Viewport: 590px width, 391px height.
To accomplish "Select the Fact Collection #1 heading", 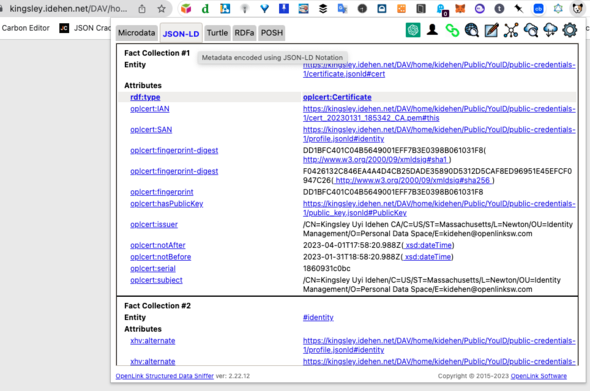I will pyautogui.click(x=157, y=53).
